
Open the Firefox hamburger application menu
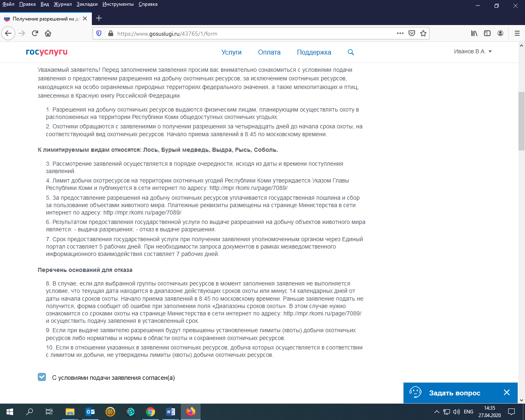[x=517, y=34]
